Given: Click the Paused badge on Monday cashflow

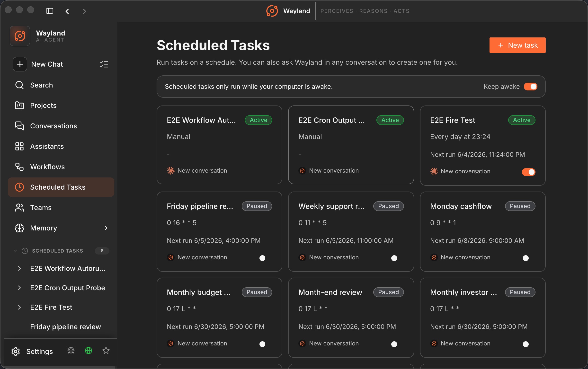Looking at the screenshot, I should [520, 206].
